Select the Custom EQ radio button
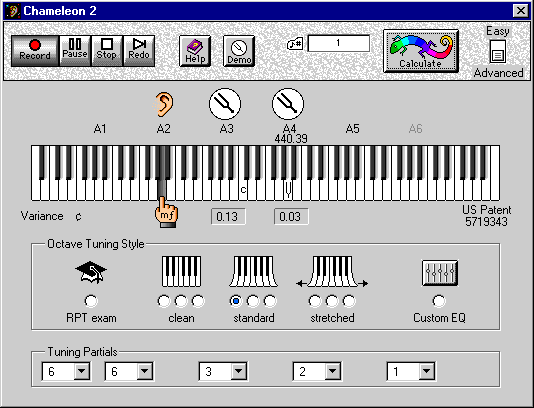The height and width of the screenshot is (408, 534). [439, 301]
